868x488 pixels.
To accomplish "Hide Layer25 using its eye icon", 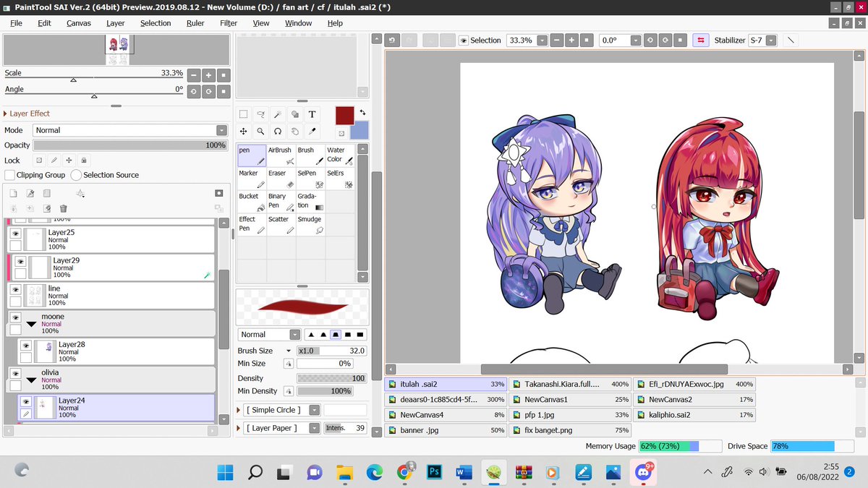I will 15,234.
